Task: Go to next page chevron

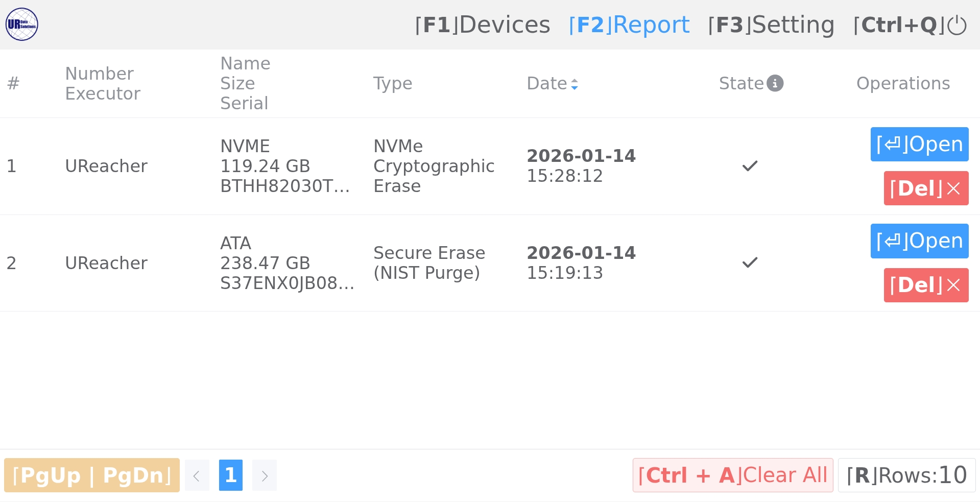Action: point(265,475)
